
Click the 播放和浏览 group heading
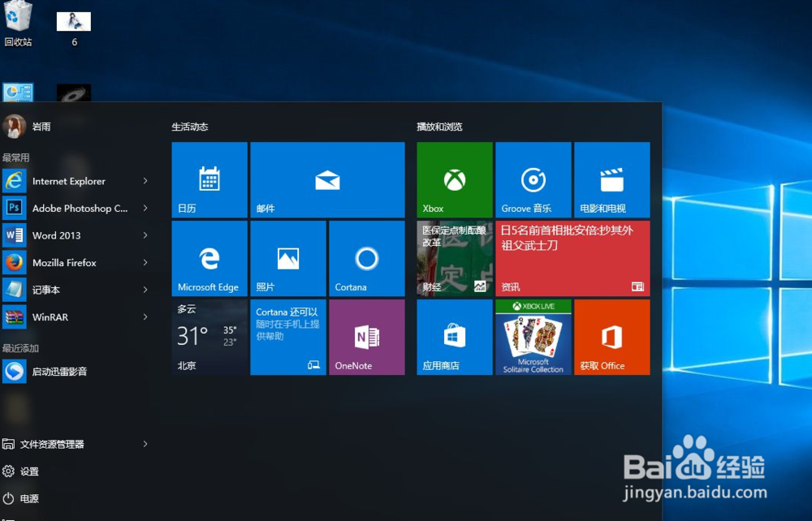[x=439, y=127]
